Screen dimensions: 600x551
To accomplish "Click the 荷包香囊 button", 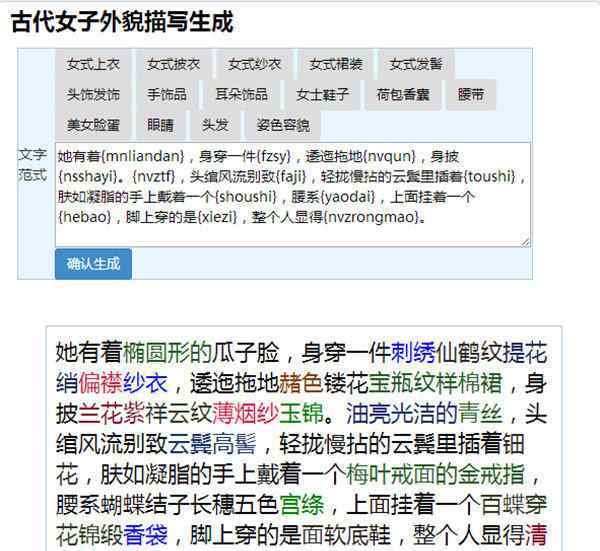I will [x=403, y=95].
